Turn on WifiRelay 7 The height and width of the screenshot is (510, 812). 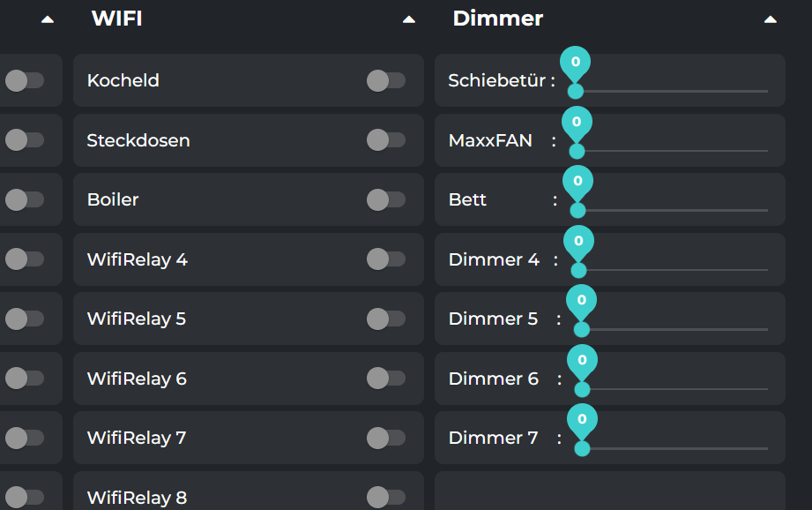click(385, 438)
